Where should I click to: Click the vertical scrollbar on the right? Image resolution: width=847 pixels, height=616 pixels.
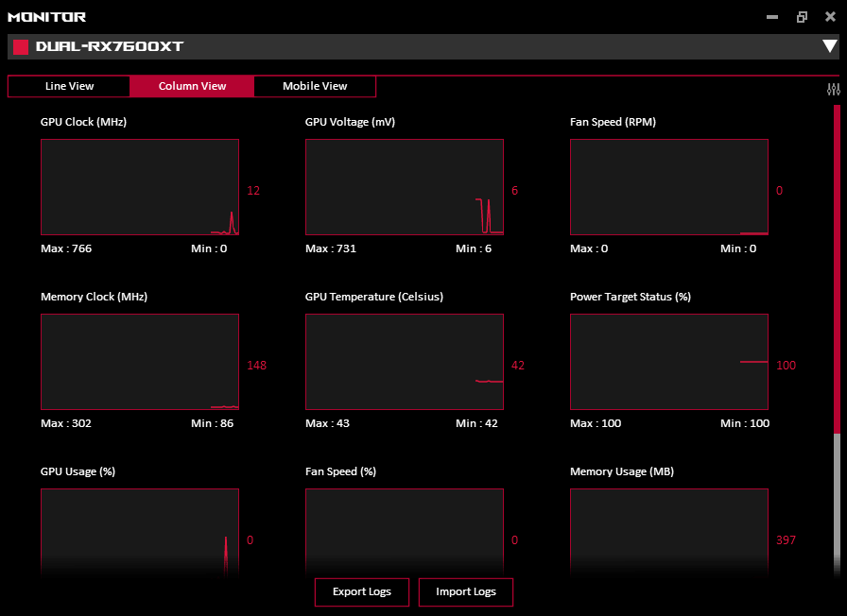(x=837, y=283)
